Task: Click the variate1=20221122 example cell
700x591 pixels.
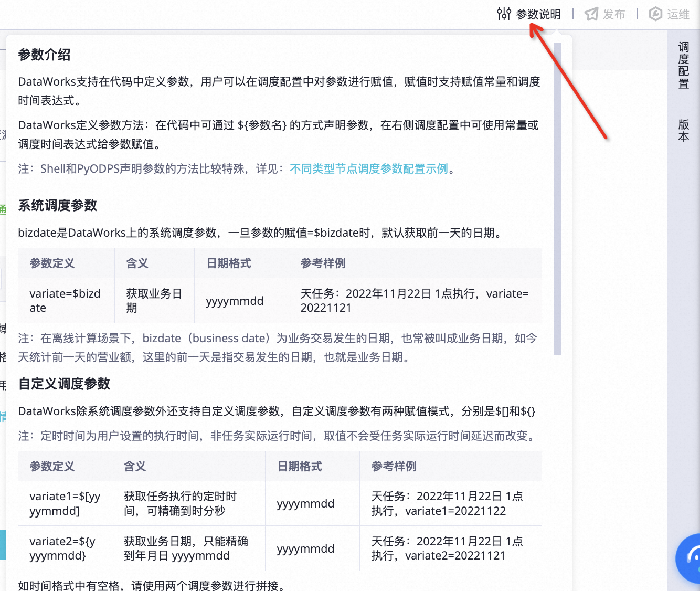Action: [x=450, y=503]
